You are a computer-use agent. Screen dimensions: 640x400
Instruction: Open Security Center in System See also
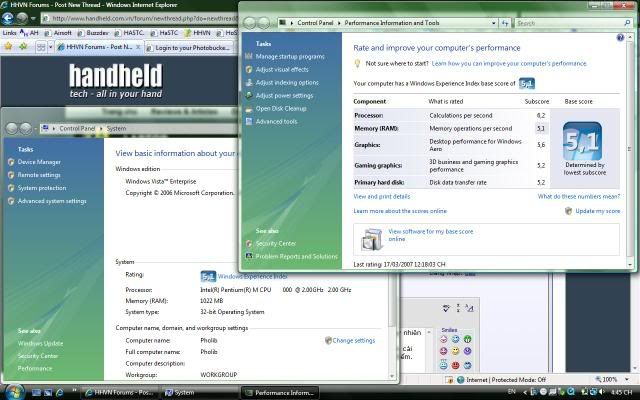[38, 356]
